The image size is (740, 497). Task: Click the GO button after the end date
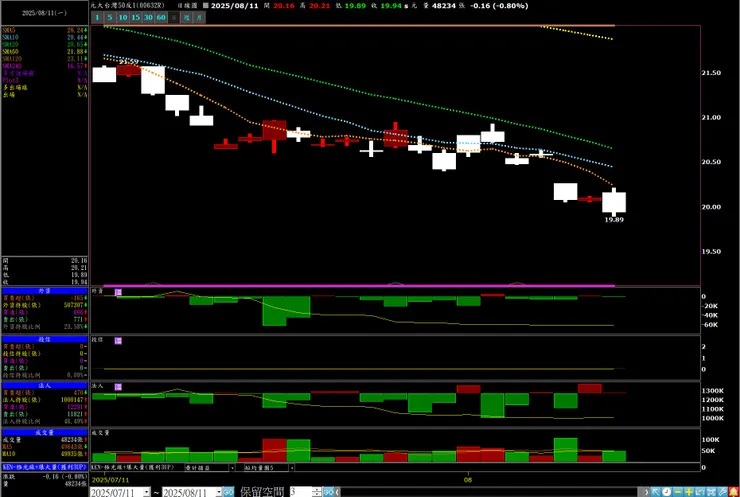(228, 492)
